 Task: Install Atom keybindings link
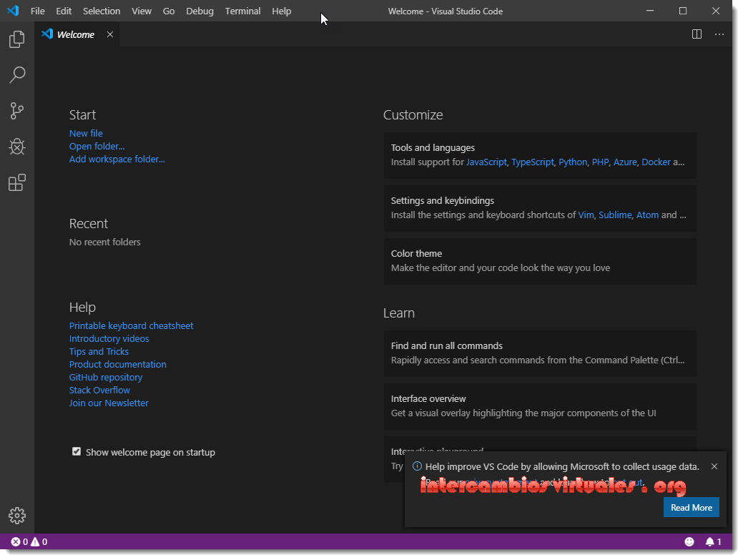click(x=647, y=215)
